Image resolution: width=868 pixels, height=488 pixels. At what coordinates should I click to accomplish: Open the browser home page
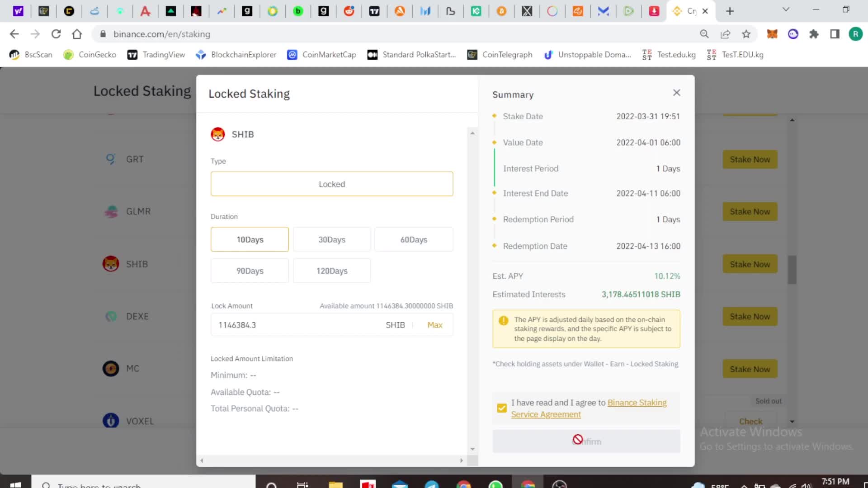(x=77, y=34)
